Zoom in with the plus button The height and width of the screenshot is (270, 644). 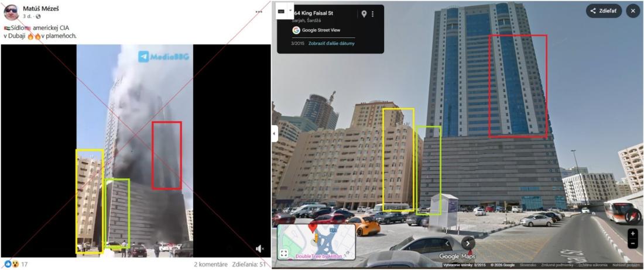pyautogui.click(x=633, y=234)
